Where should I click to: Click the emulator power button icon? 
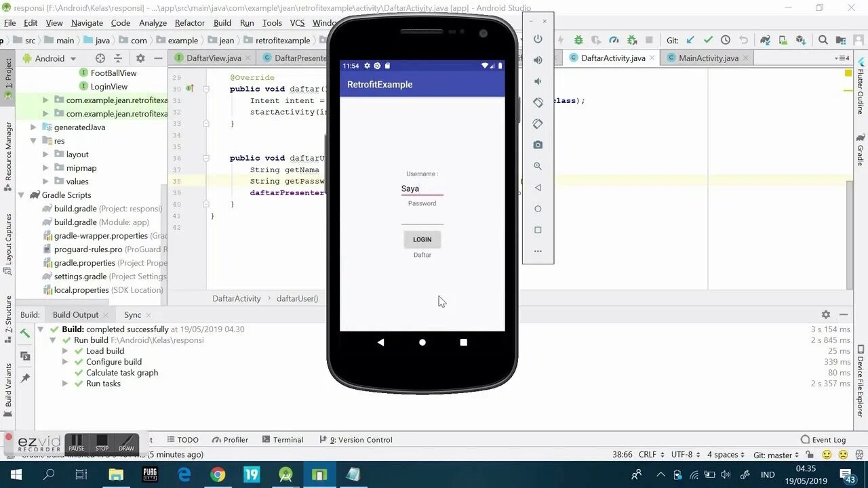coord(538,39)
